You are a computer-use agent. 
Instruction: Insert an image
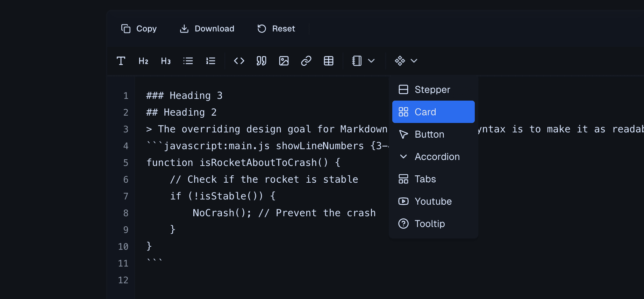tap(284, 61)
